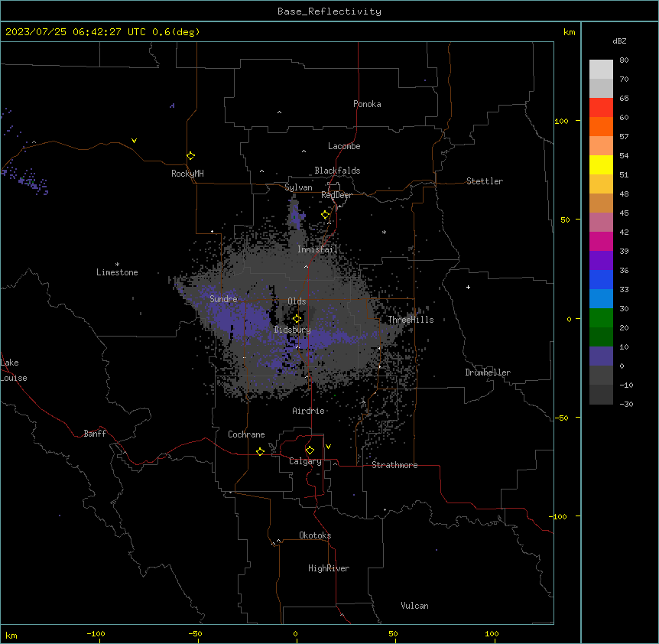Click the Strathmore city label
This screenshot has width=659, height=644.
(394, 465)
